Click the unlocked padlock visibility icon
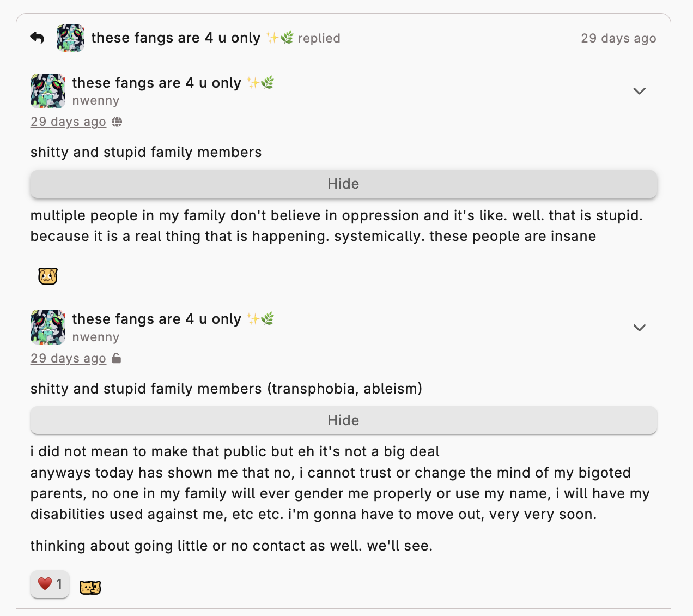The image size is (693, 616). (116, 358)
